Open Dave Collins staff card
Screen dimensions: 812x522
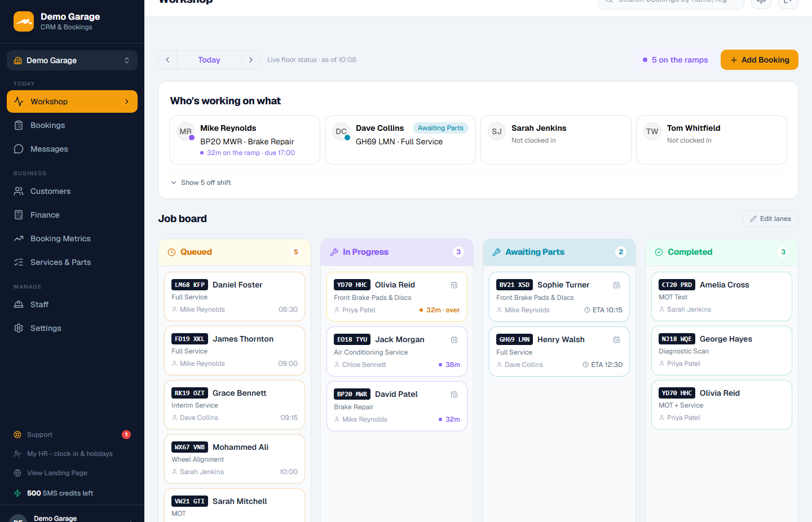400,140
